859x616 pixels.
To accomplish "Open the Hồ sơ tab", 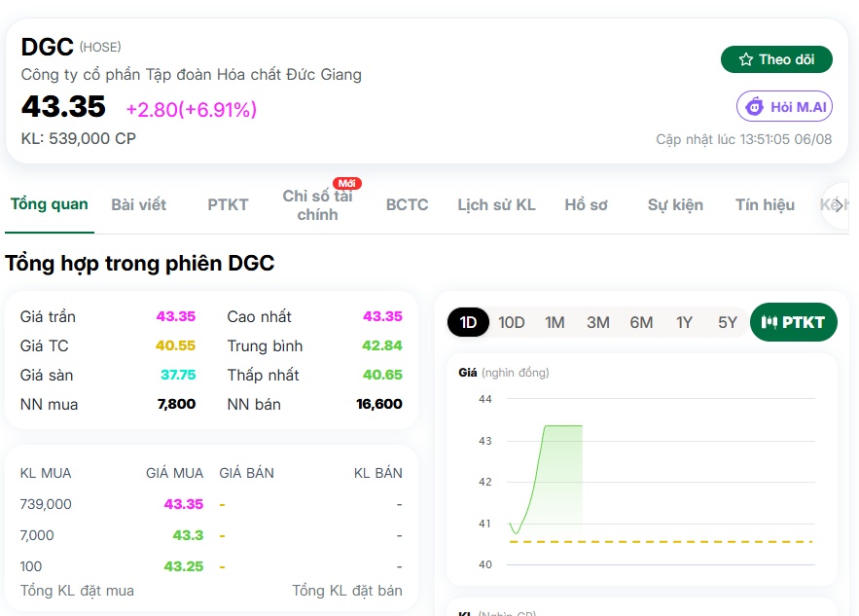I will (x=587, y=205).
